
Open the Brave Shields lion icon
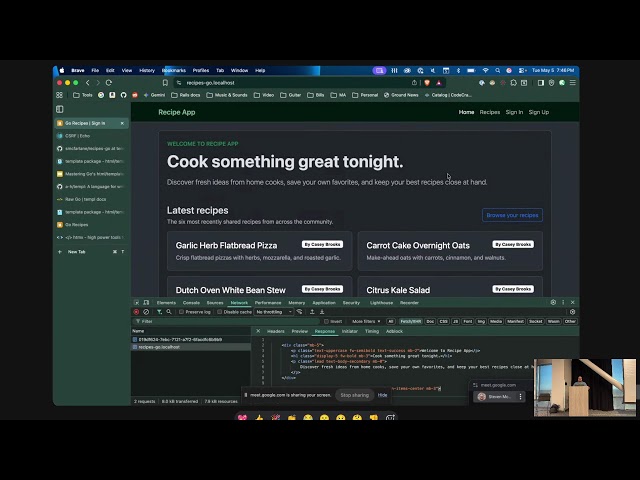click(427, 83)
